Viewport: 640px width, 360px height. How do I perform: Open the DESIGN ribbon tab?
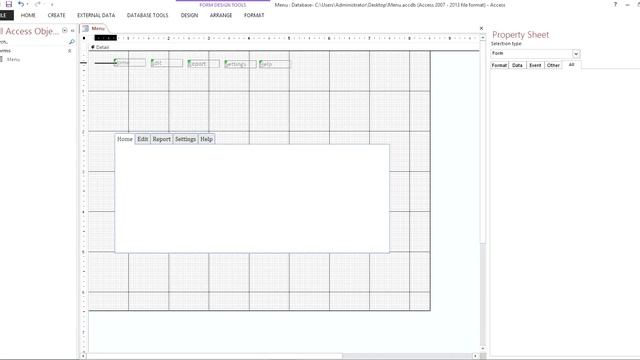pos(189,16)
